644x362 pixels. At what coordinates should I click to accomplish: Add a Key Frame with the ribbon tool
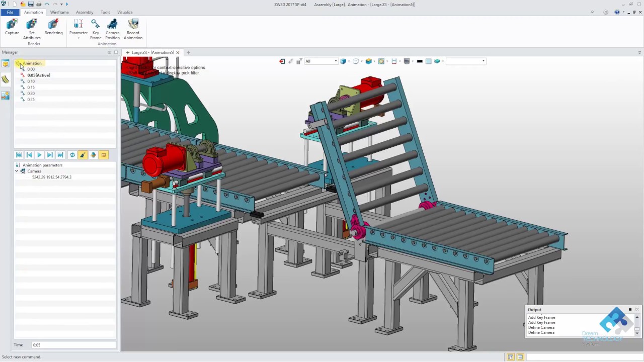click(96, 29)
